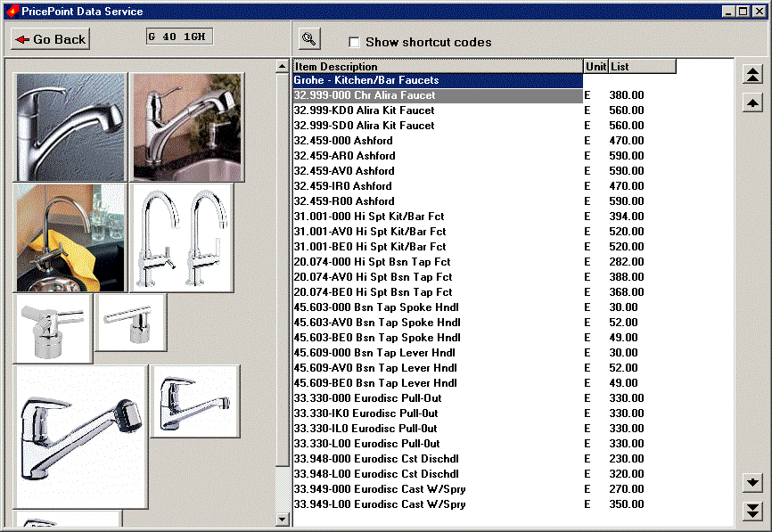Viewport: 772px width, 532px height.
Task: Open the chrome pull-out faucet on gray thumbnail
Action: pyautogui.click(x=70, y=127)
